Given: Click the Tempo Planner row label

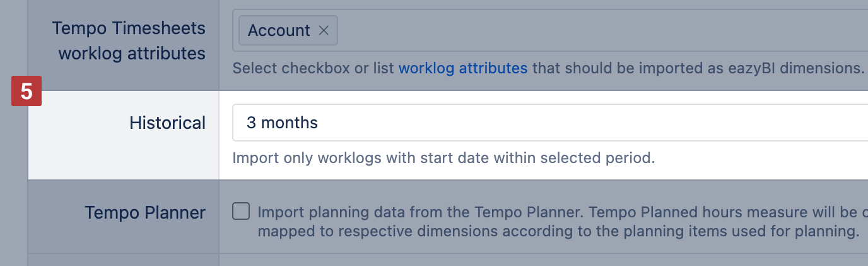Looking at the screenshot, I should [145, 213].
